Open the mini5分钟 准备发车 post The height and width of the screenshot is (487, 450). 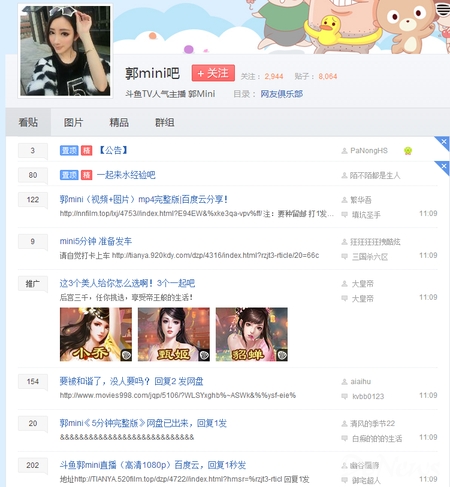[x=96, y=241]
